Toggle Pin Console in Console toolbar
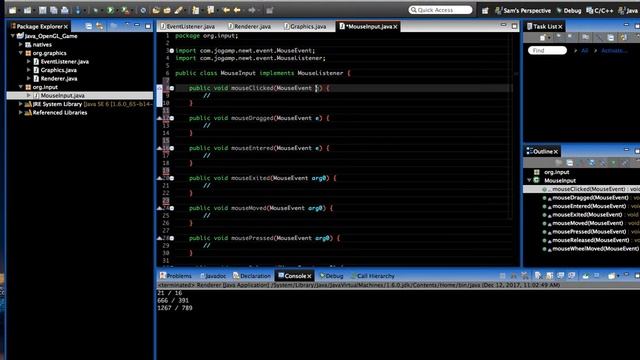This screenshot has height=360, width=640. 586,276
